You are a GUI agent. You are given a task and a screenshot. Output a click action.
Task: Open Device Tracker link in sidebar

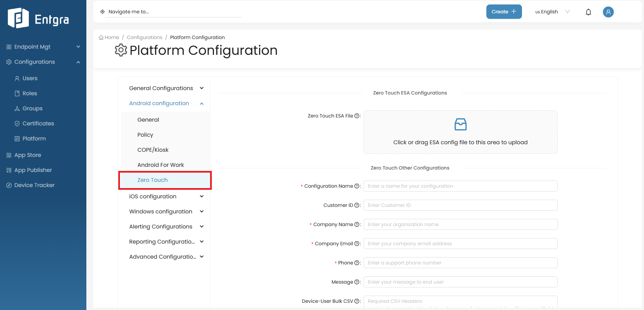pos(34,185)
